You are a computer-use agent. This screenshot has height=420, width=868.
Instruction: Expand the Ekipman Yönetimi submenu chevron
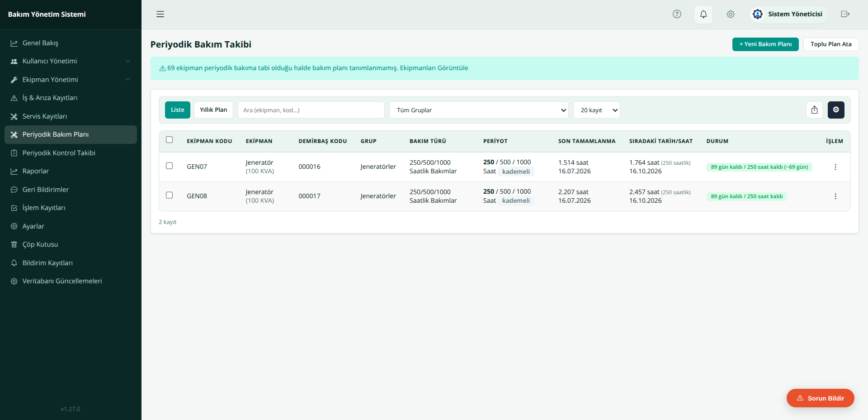(128, 80)
